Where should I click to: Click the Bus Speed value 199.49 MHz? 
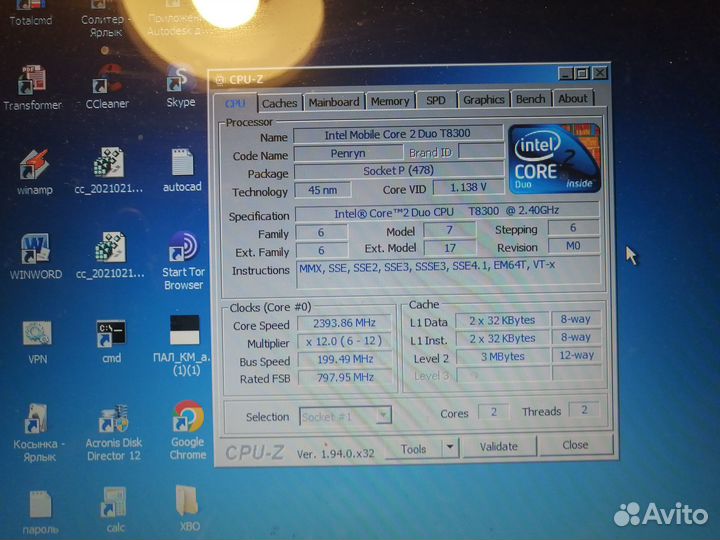345,359
